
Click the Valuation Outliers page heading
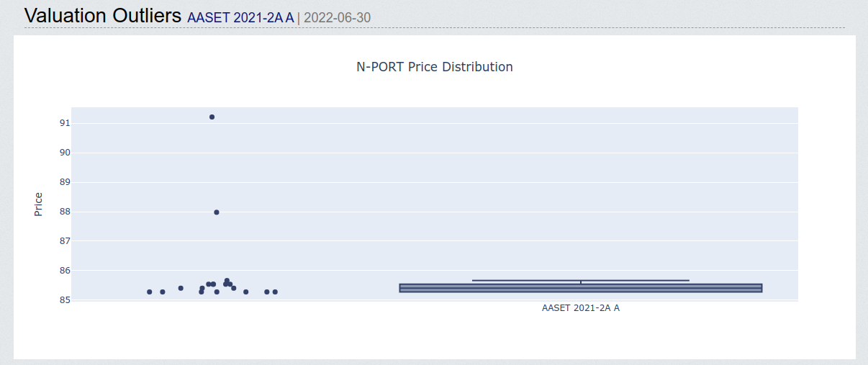[103, 16]
